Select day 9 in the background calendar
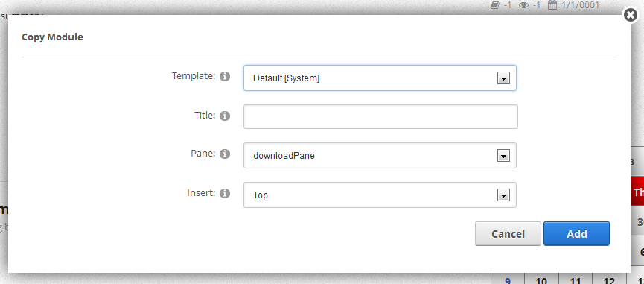 pyautogui.click(x=508, y=280)
